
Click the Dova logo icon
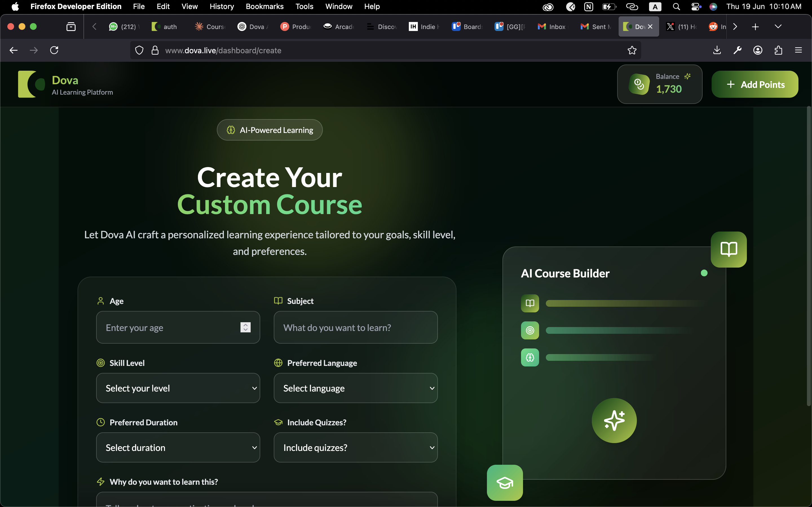(x=32, y=84)
